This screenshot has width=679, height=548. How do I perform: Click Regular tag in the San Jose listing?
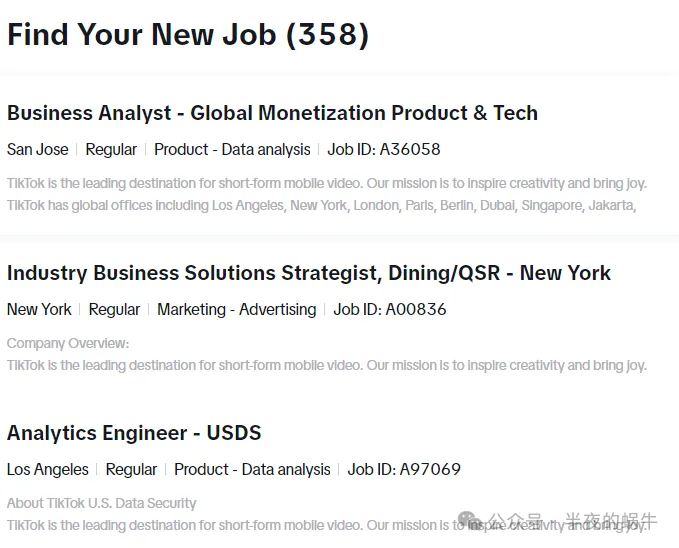pyautogui.click(x=111, y=149)
